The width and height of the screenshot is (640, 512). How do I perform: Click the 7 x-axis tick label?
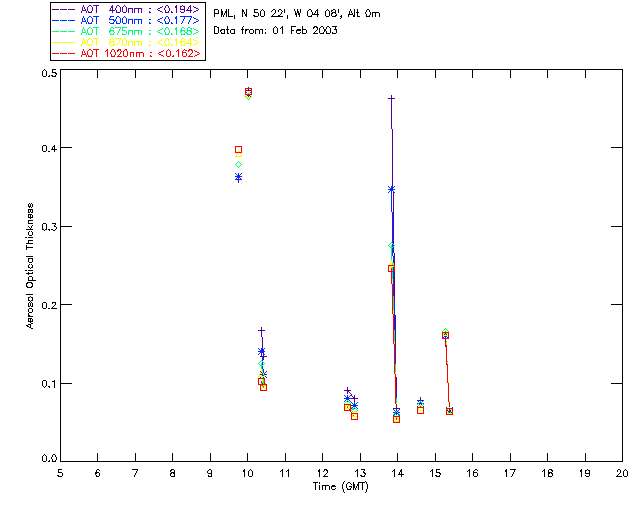[135, 473]
